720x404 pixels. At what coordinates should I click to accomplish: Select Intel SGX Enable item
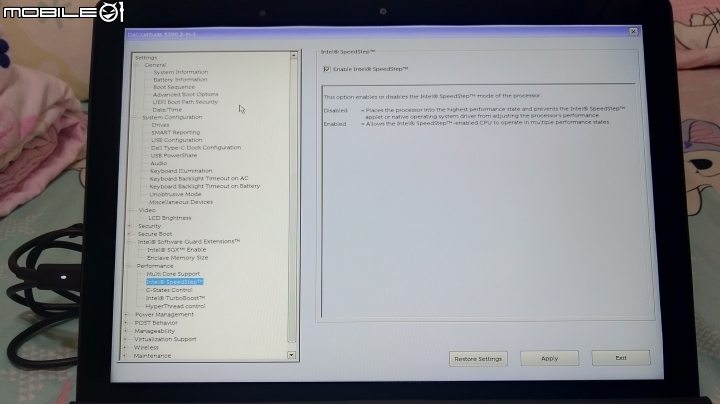point(176,250)
